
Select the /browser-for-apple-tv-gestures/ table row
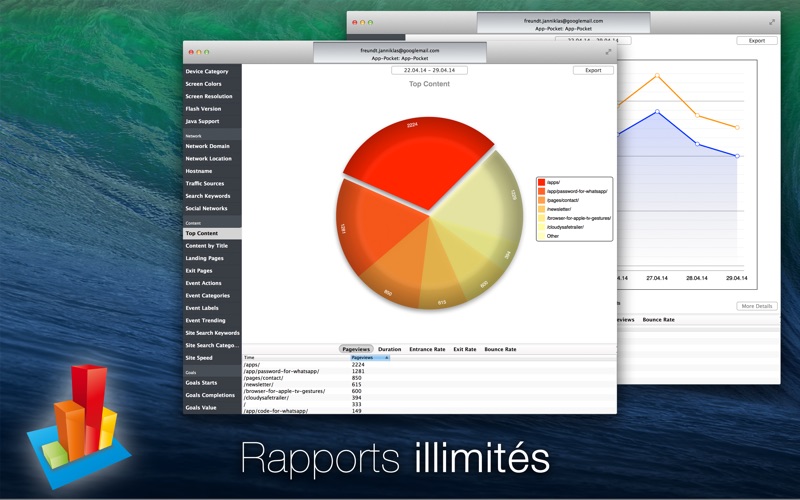(x=429, y=391)
